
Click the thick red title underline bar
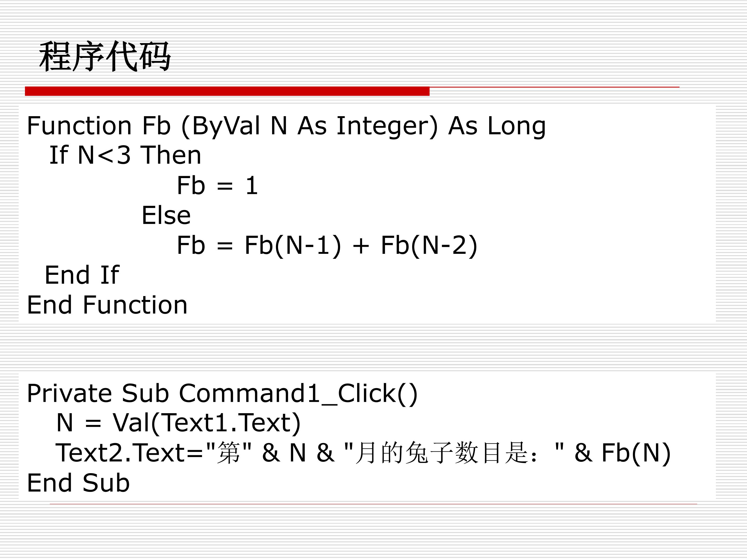click(x=227, y=91)
